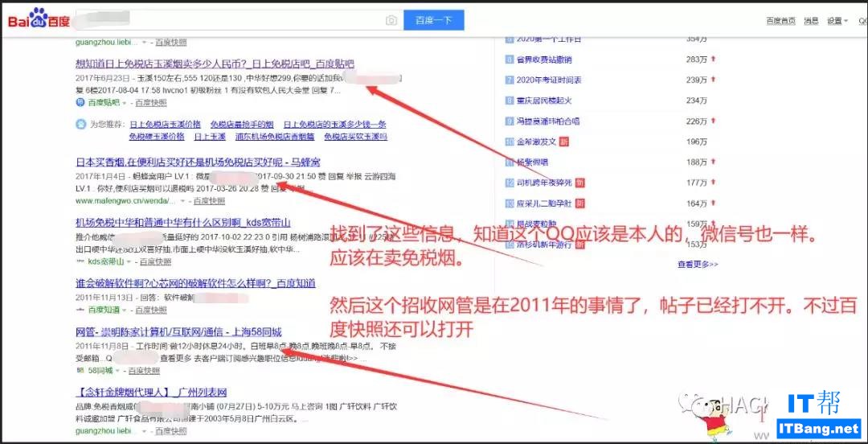Screen dimensions: 868x444
Task: Click the 为您推荐 recommendation icon
Action: pyautogui.click(x=80, y=124)
